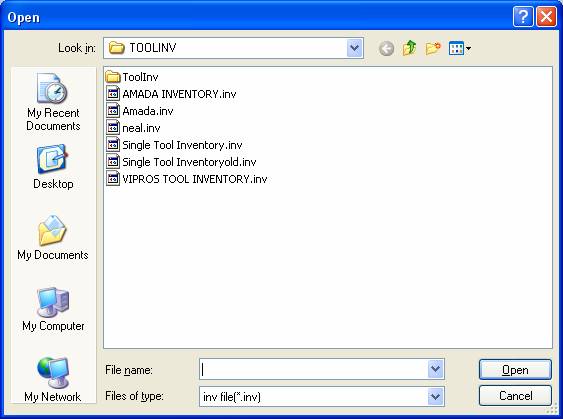Select Single Tool Inventoryold.inv file
This screenshot has height=419, width=563.
[x=181, y=162]
